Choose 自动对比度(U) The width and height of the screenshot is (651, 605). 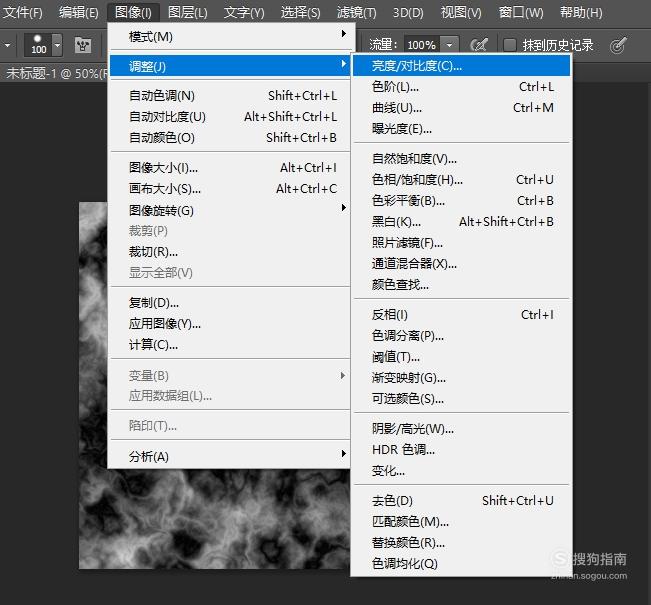(x=230, y=117)
